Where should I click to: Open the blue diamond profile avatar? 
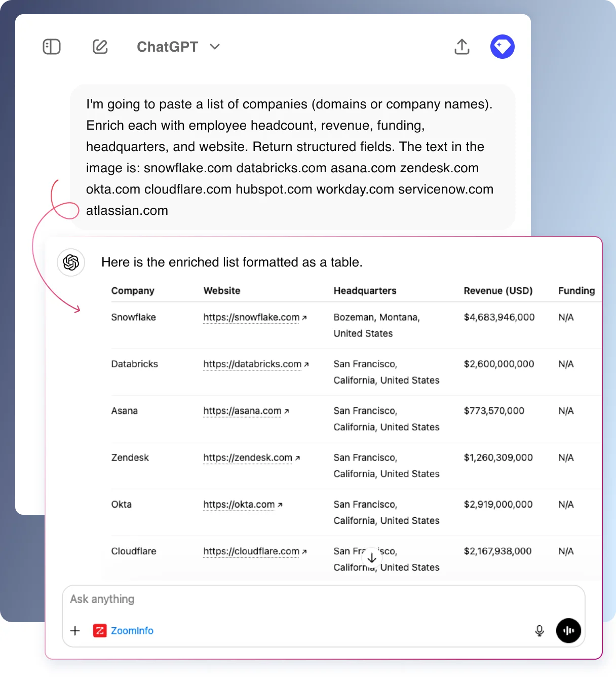coord(503,47)
